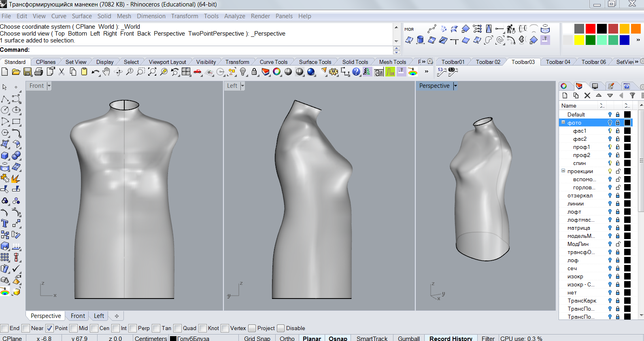
Task: Open the Perspective viewport dropdown arrow
Action: pos(455,86)
